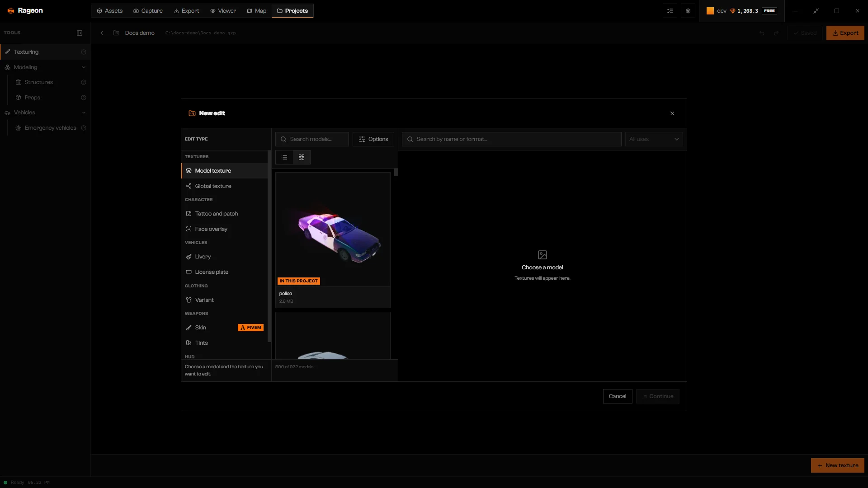Click the help icon next to Texturing

84,52
